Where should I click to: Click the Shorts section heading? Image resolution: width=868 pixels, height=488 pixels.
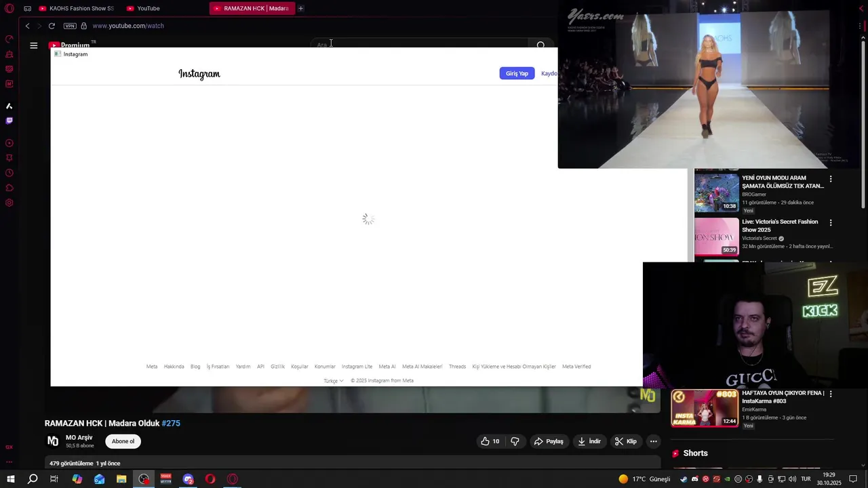pos(695,453)
